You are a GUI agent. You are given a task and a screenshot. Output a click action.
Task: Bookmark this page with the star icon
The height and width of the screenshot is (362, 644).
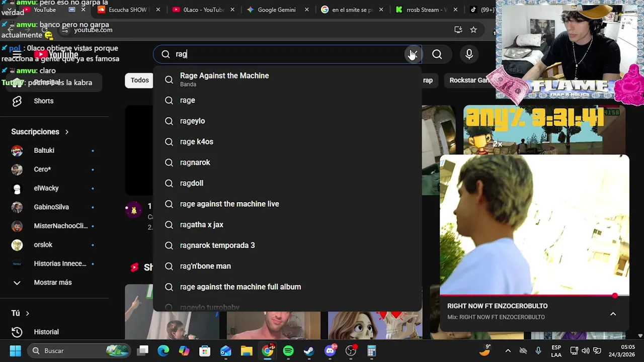coord(473,30)
